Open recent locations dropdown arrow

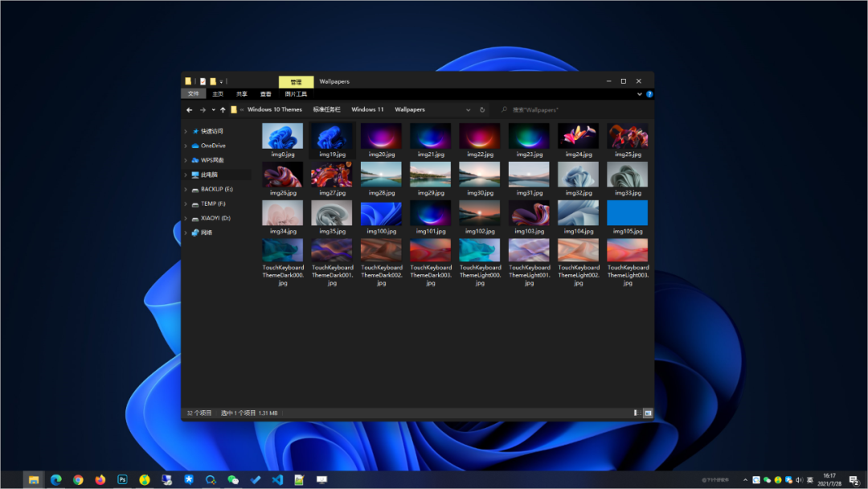[x=213, y=109]
